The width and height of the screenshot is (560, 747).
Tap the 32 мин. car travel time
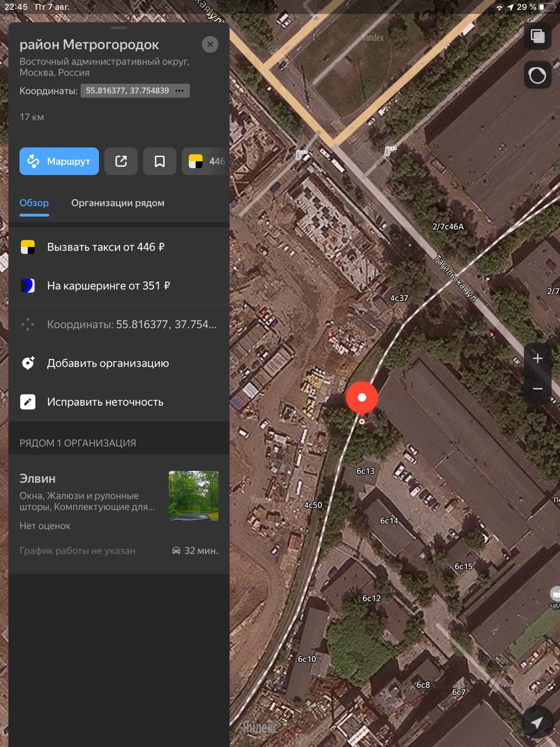(195, 550)
